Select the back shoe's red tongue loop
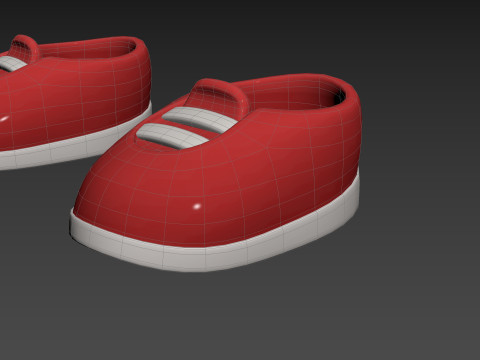Viewport: 480px width, 360px height. (x=24, y=49)
